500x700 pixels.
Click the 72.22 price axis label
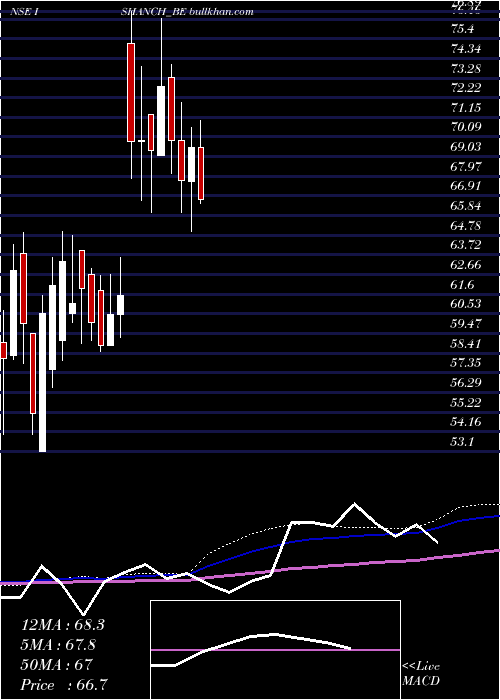[466, 88]
